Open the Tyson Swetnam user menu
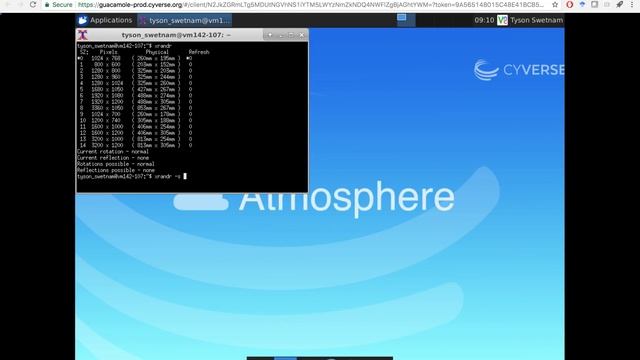640x360 pixels. click(x=536, y=20)
